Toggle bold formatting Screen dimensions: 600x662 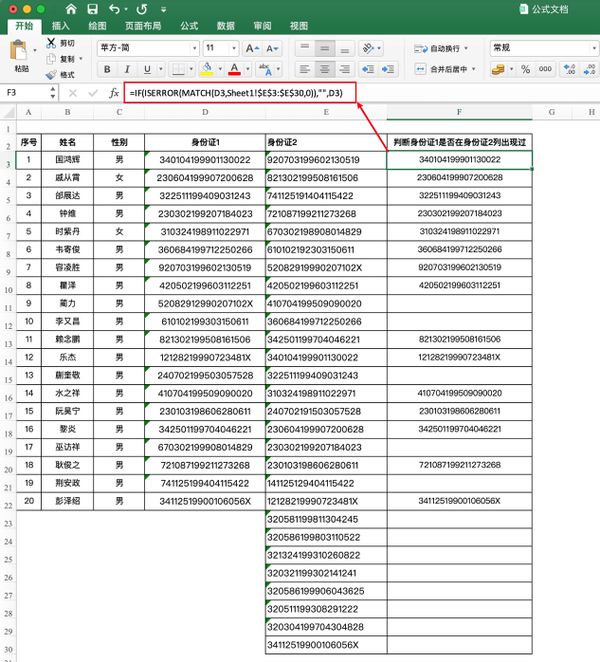click(106, 69)
